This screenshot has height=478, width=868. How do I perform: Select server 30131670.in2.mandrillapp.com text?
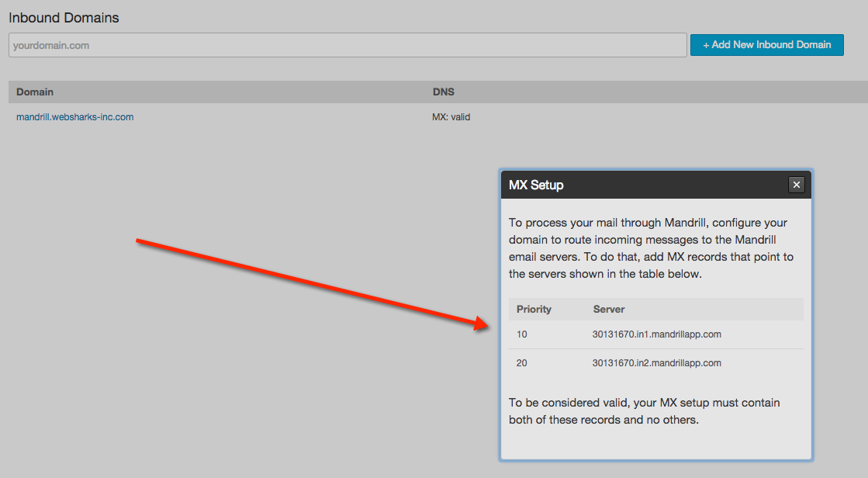pyautogui.click(x=656, y=363)
